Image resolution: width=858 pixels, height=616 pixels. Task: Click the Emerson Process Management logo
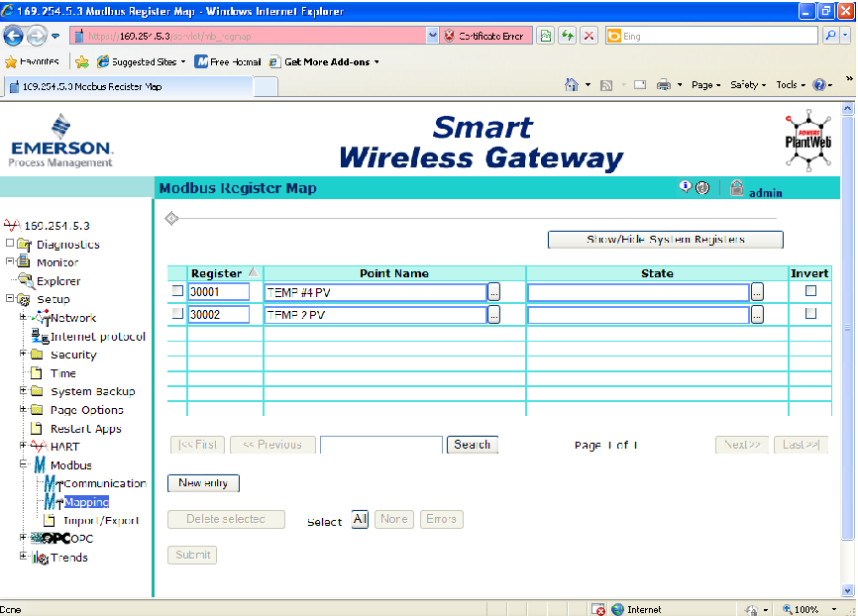(x=60, y=141)
